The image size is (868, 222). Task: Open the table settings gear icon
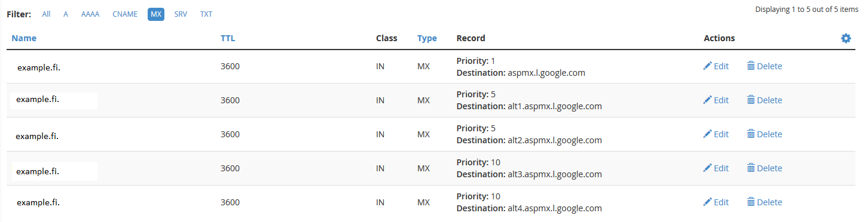tap(846, 38)
